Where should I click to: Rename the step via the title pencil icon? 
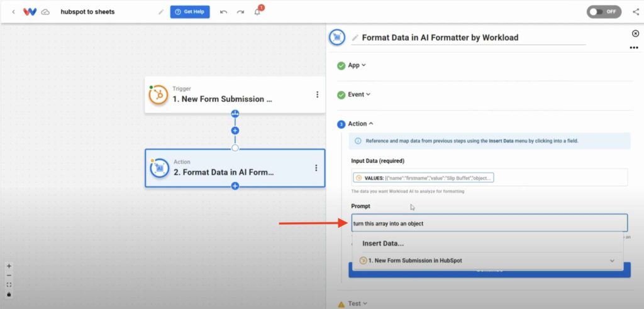click(x=355, y=38)
